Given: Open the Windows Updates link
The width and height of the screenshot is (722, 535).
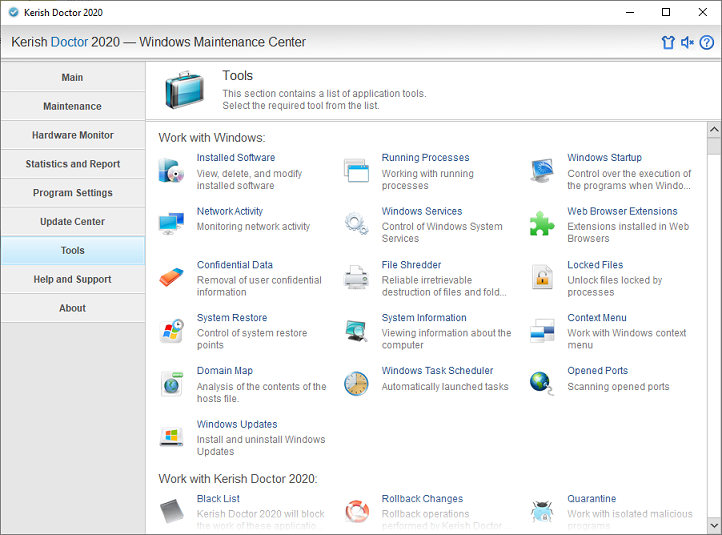Looking at the screenshot, I should (x=237, y=424).
